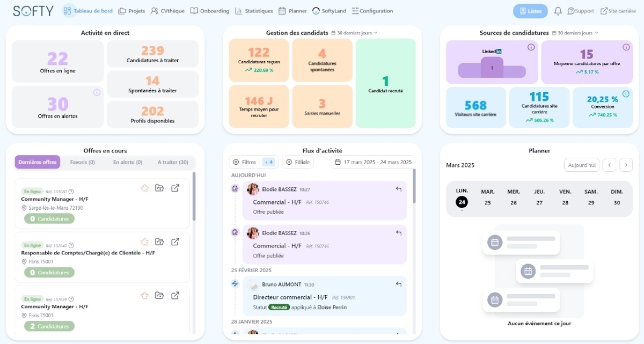The height and width of the screenshot is (344, 644).
Task: Open the activity date range picker
Action: [x=373, y=162]
